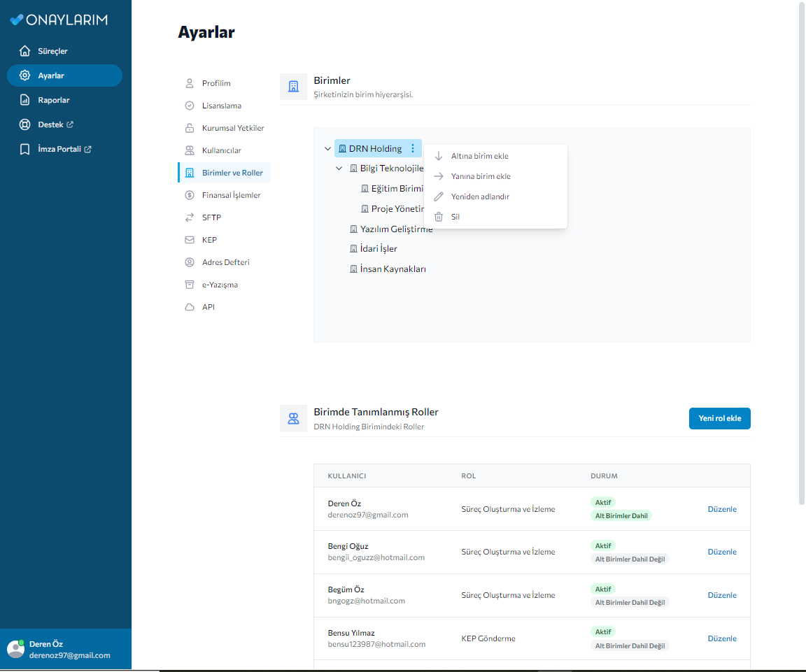
Task: Click the user avatar at bottom left
Action: [x=15, y=649]
